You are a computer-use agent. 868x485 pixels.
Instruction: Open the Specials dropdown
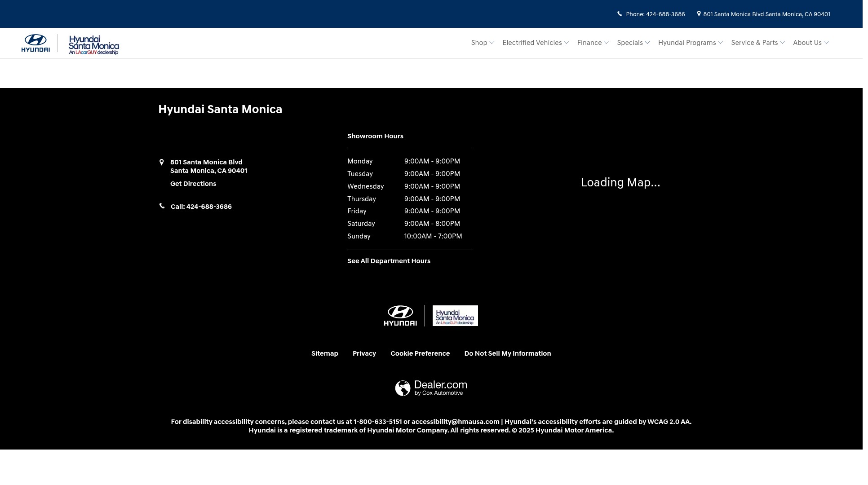[x=633, y=43]
